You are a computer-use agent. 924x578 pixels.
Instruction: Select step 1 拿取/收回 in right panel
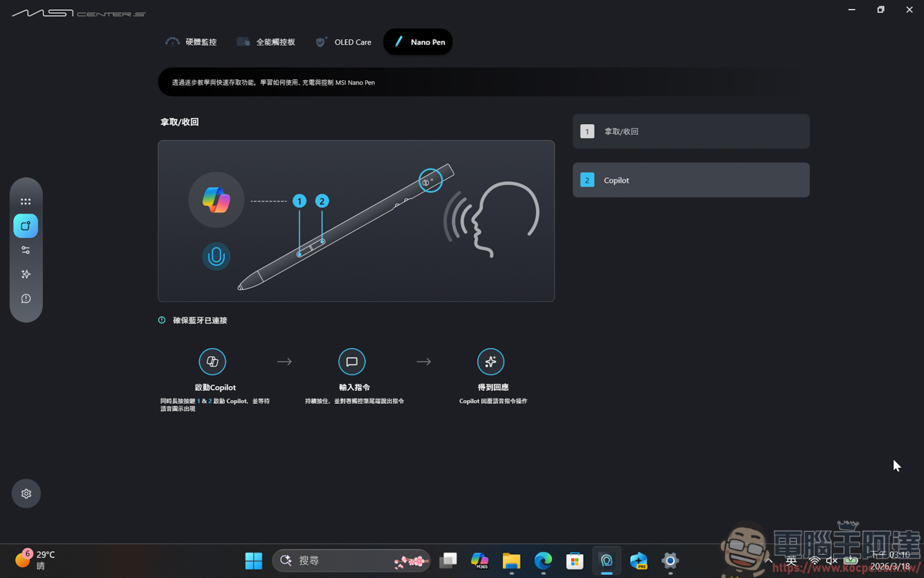[x=691, y=131]
